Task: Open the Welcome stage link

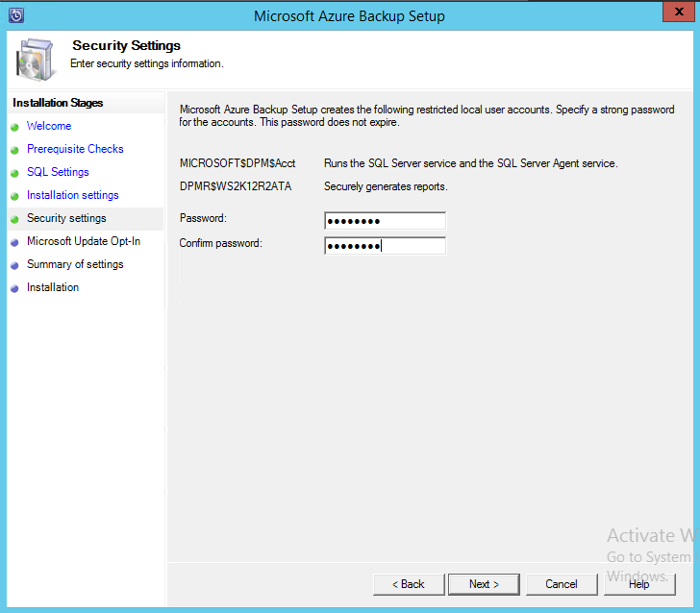Action: click(x=49, y=126)
